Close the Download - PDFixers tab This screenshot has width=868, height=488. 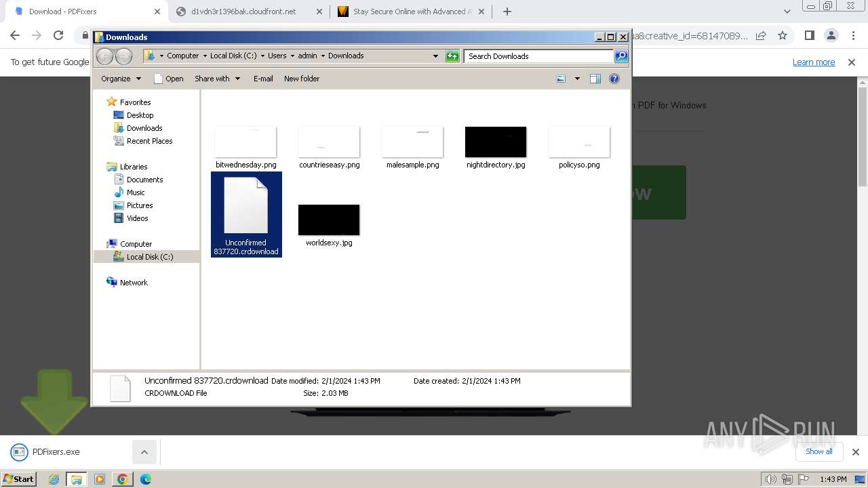(157, 12)
